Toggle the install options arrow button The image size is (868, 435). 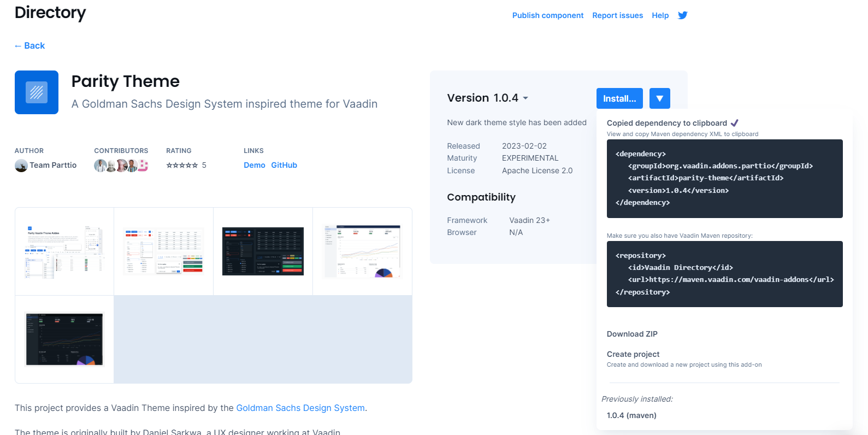click(660, 98)
